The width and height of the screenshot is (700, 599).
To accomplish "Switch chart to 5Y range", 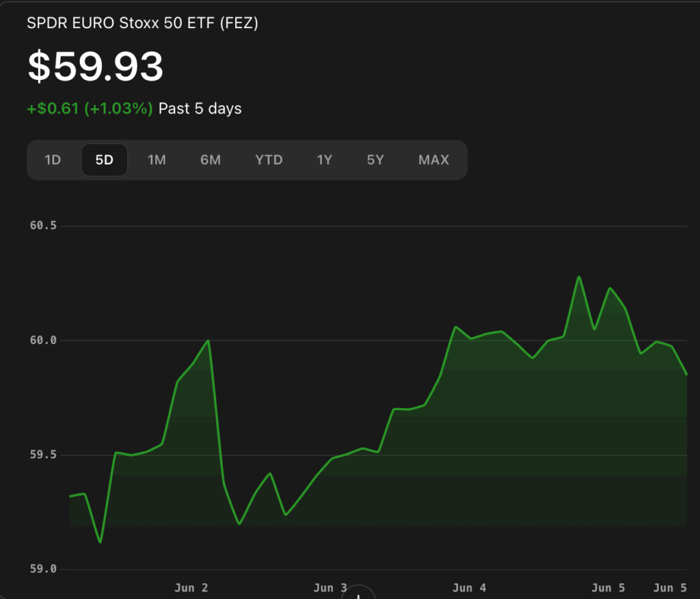I will 375,160.
